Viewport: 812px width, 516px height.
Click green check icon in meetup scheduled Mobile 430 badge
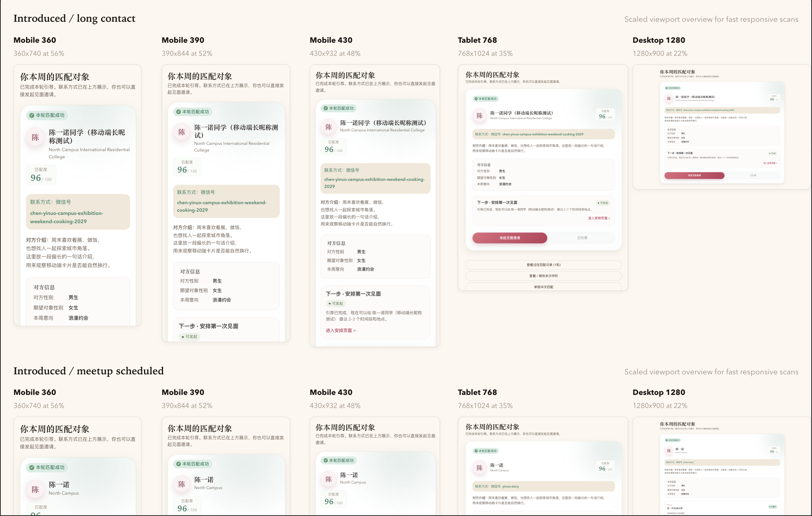tap(326, 460)
